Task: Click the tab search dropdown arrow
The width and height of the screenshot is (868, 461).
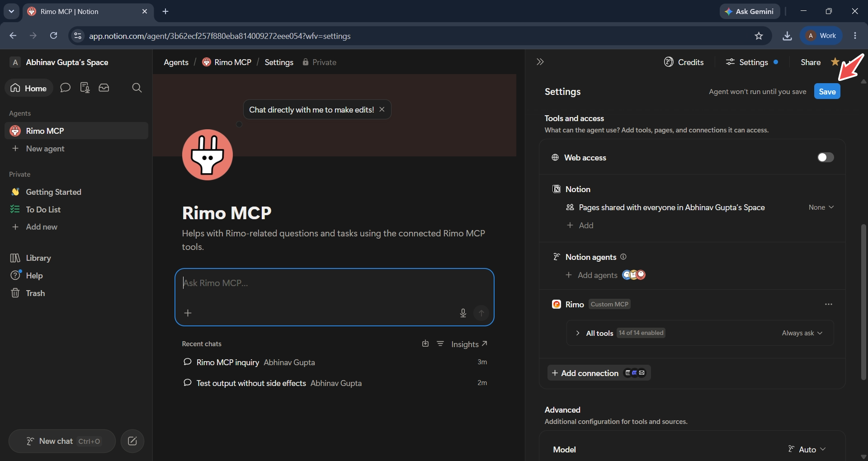Action: click(x=11, y=11)
